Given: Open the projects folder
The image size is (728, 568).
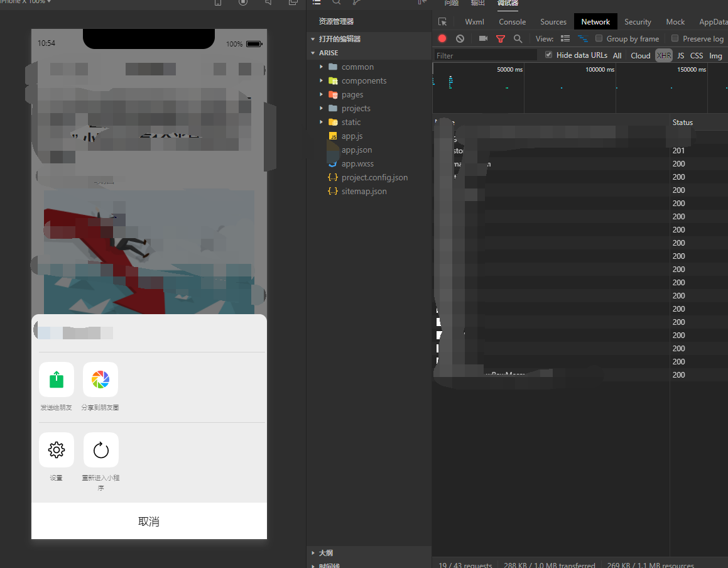Looking at the screenshot, I should click(356, 108).
